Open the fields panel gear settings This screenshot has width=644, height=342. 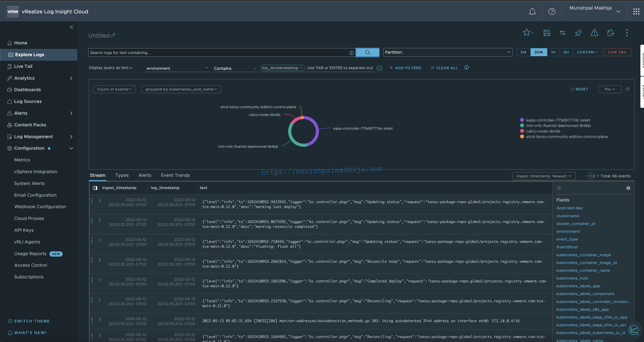point(628,188)
